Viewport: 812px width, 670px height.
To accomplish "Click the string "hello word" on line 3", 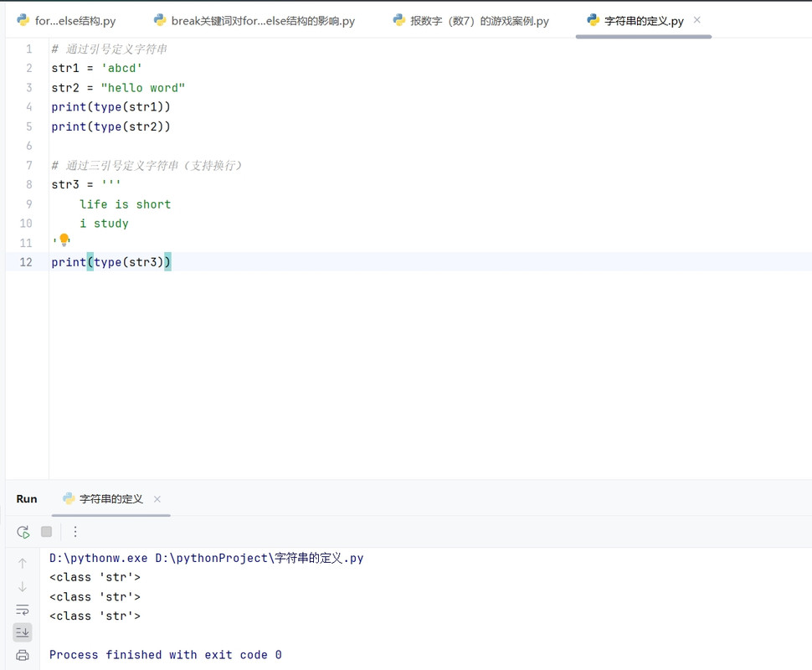I will 143,88.
